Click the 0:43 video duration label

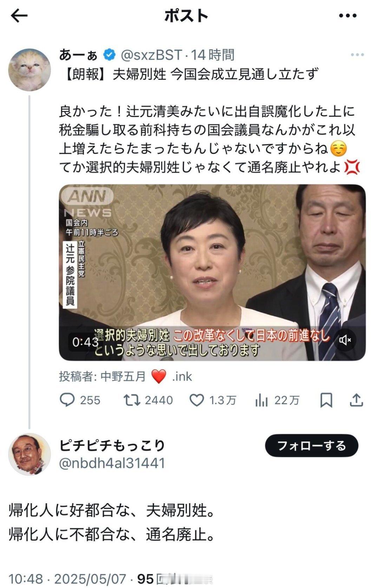(x=85, y=342)
